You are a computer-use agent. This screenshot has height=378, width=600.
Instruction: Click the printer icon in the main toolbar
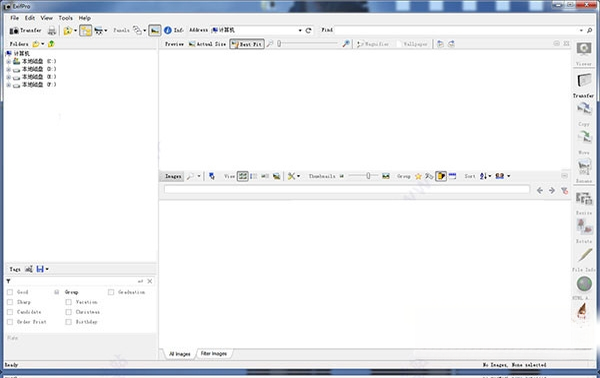point(52,31)
